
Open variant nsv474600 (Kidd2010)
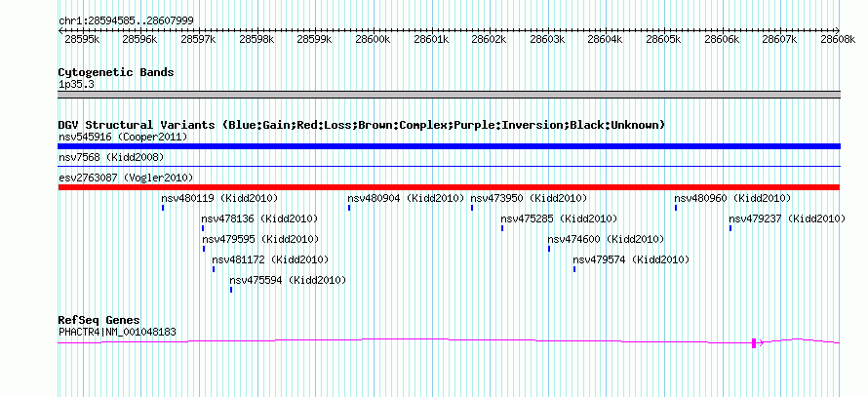[606, 239]
